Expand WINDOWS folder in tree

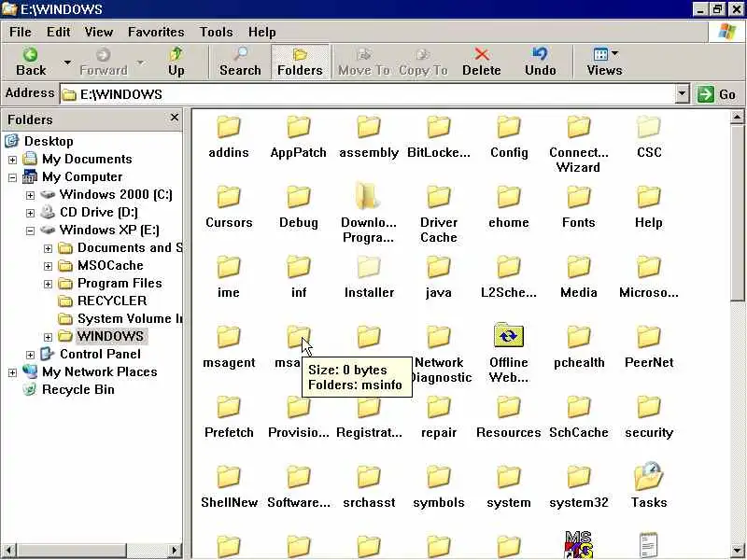[48, 337]
